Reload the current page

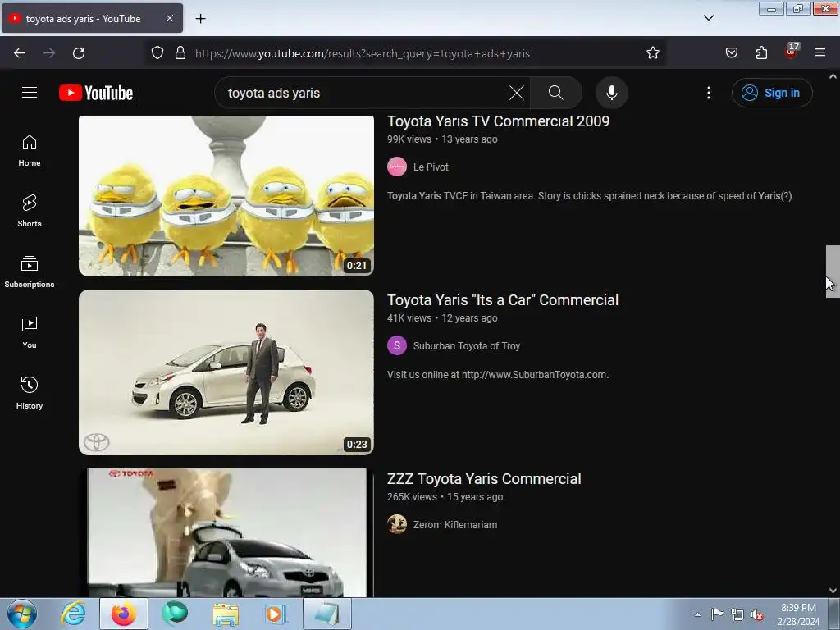pyautogui.click(x=79, y=53)
